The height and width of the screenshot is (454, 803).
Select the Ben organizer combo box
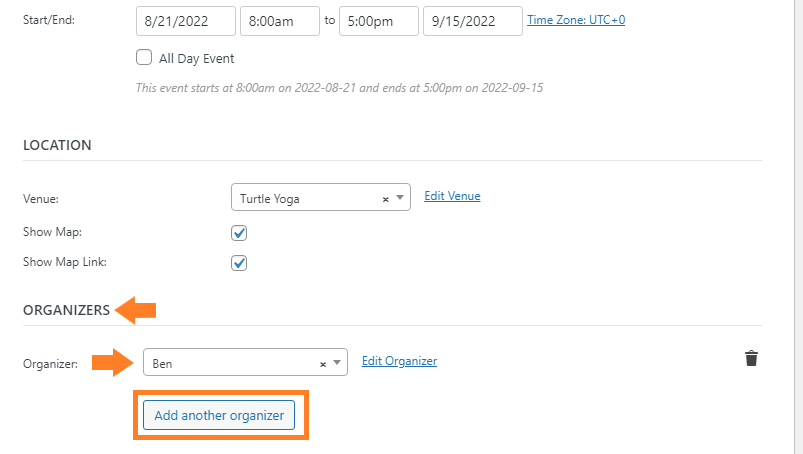click(245, 362)
